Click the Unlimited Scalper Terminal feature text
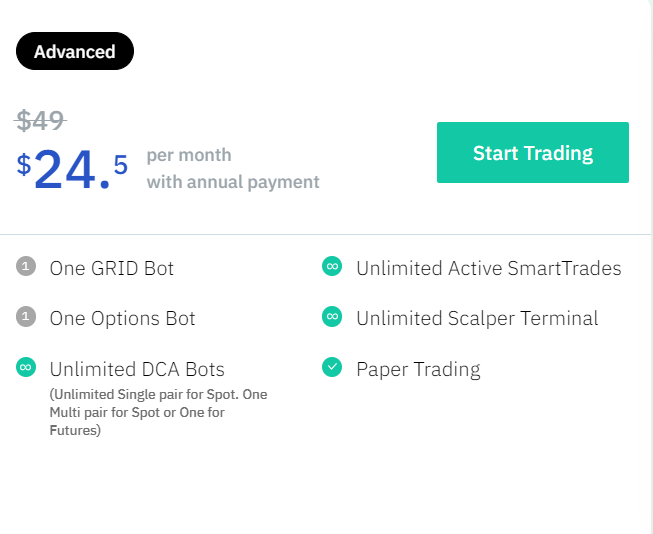Screen dimensions: 653x534 (x=477, y=319)
